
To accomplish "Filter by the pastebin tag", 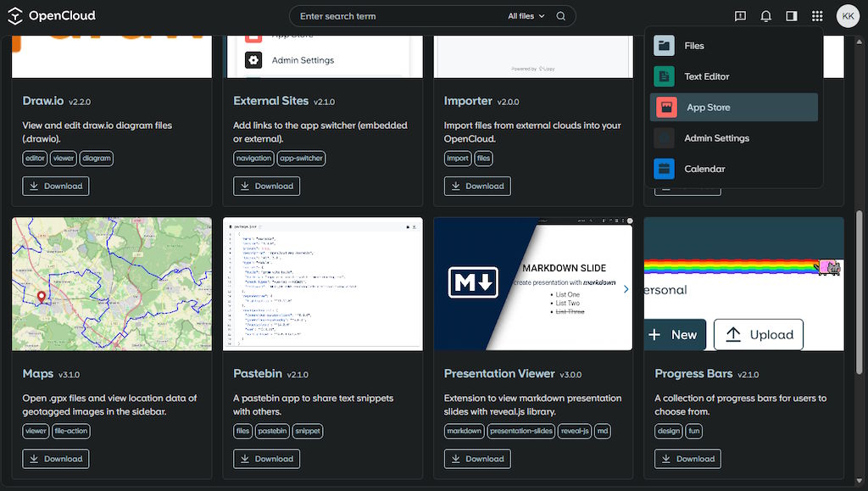I will pyautogui.click(x=272, y=432).
